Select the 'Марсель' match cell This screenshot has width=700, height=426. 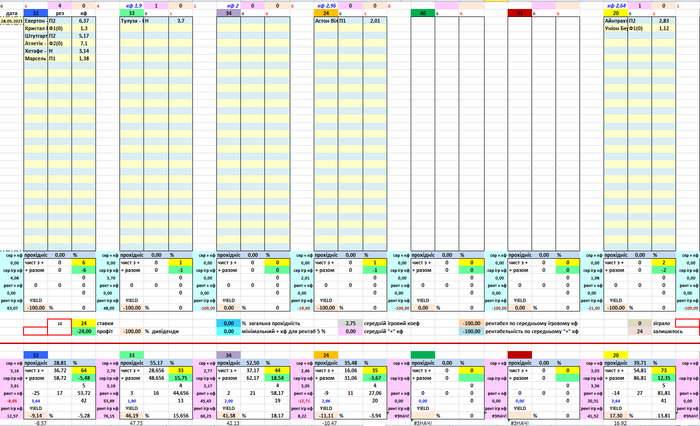tap(36, 59)
